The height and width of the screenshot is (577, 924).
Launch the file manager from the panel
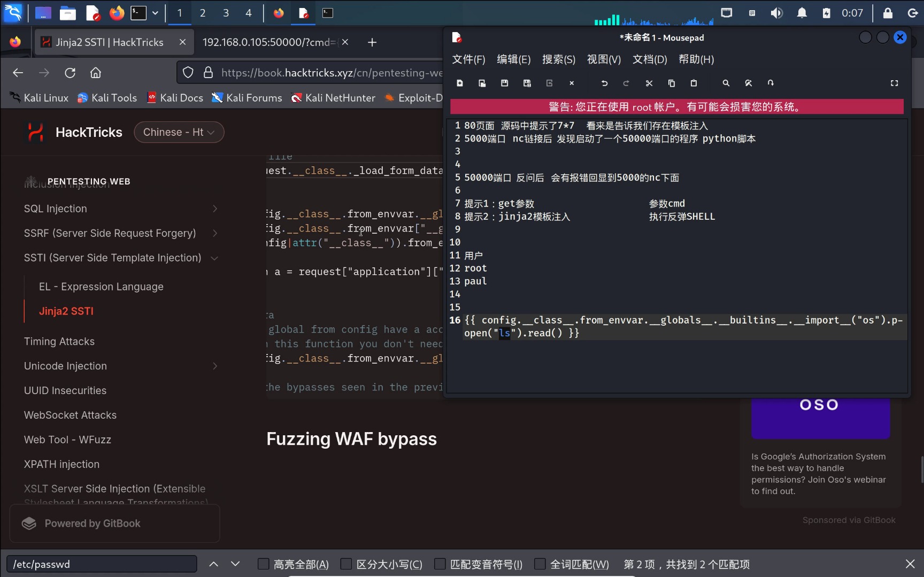point(67,13)
